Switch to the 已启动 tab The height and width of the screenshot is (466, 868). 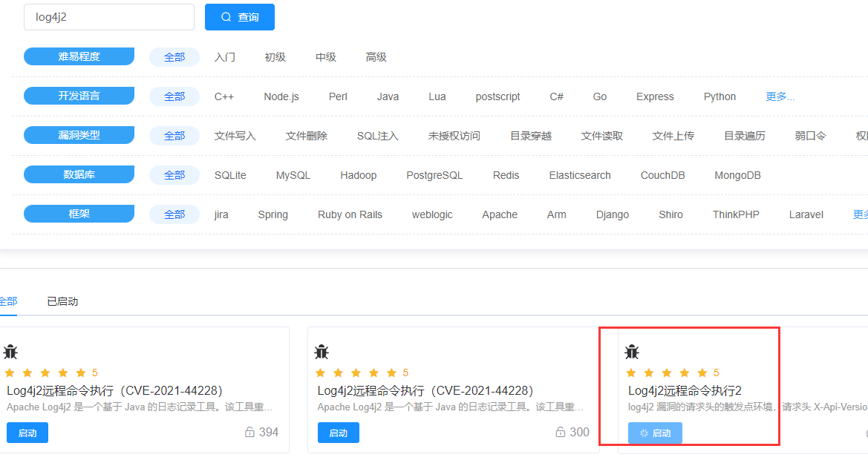62,301
